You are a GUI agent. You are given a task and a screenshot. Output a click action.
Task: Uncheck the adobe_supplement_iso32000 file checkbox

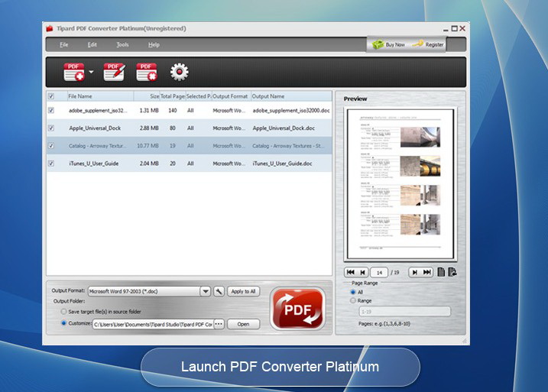click(51, 111)
